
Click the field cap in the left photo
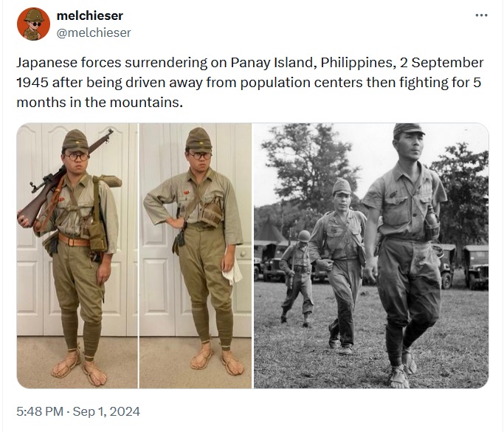point(75,139)
